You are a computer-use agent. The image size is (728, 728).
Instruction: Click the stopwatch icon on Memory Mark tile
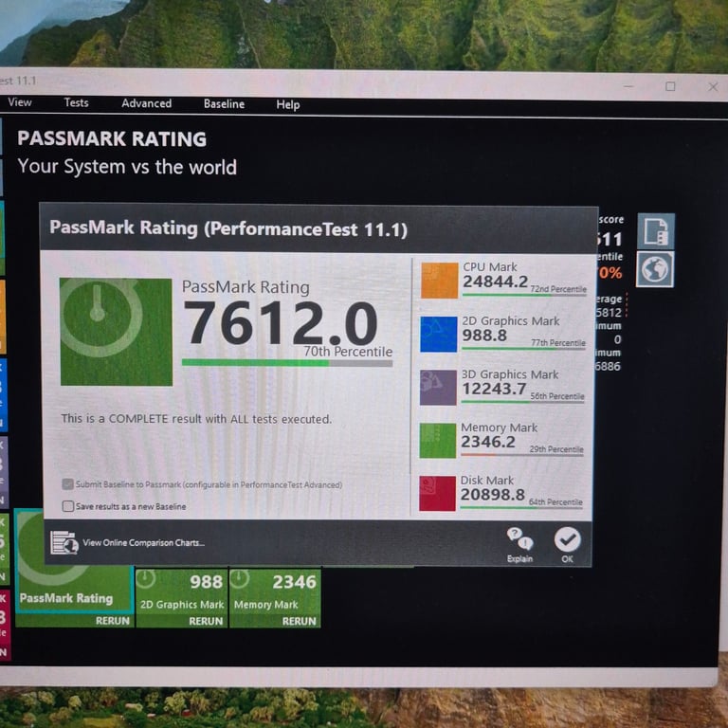coord(240,579)
